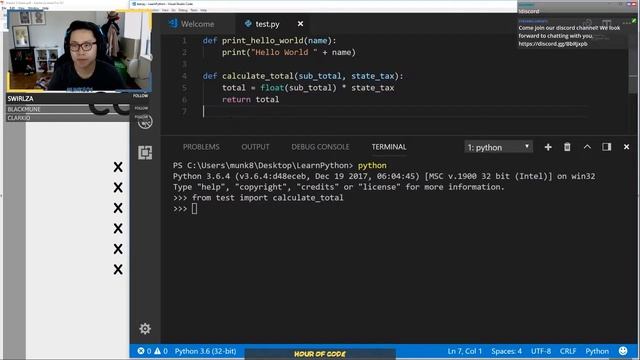This screenshot has height=360, width=640.
Task: Go to line via Ln 7, Col 1
Action: pos(464,351)
